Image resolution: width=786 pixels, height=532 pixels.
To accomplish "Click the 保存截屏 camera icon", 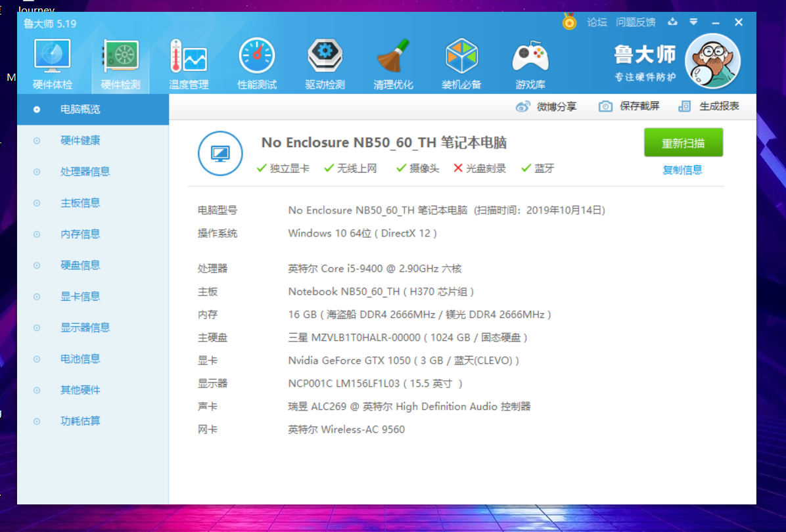I will coord(605,106).
